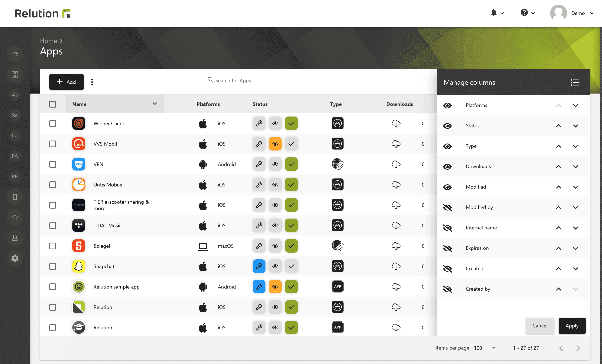Click the orange eye status icon for VVS Mobil
Image resolution: width=602 pixels, height=364 pixels.
click(x=275, y=144)
